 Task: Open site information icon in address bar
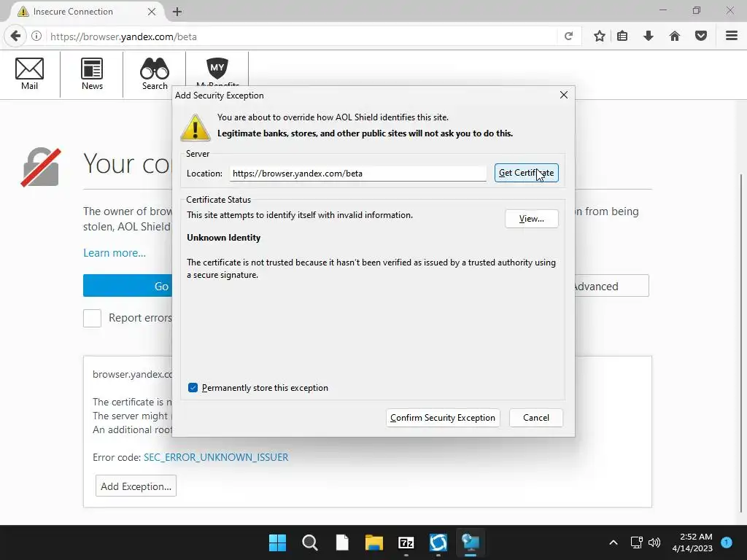[36, 36]
